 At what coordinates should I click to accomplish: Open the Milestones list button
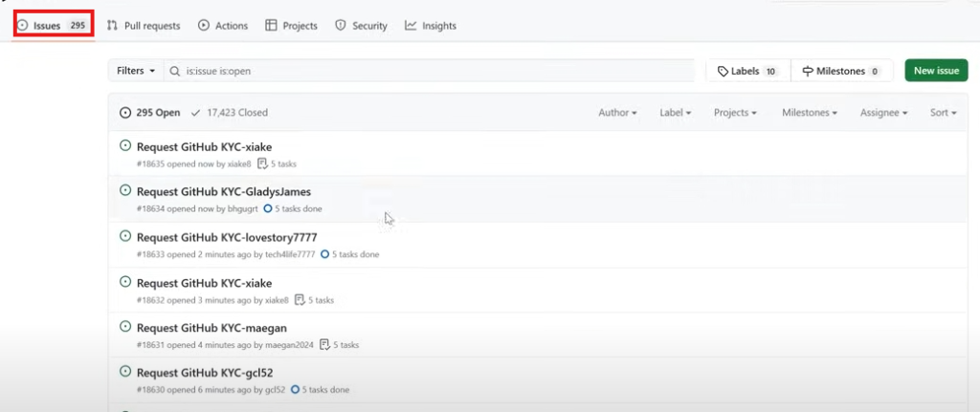tap(841, 71)
